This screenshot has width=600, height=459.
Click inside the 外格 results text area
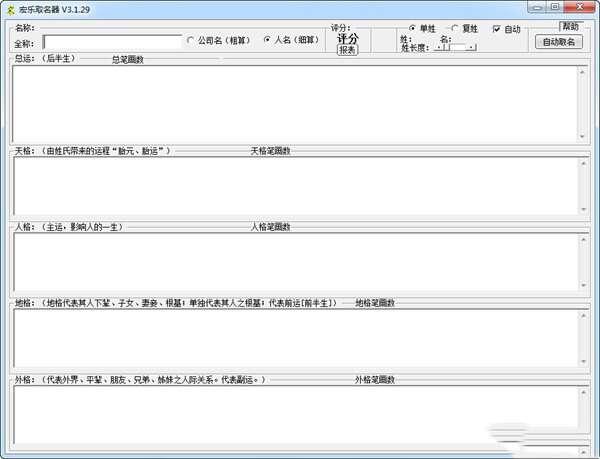[x=295, y=414]
